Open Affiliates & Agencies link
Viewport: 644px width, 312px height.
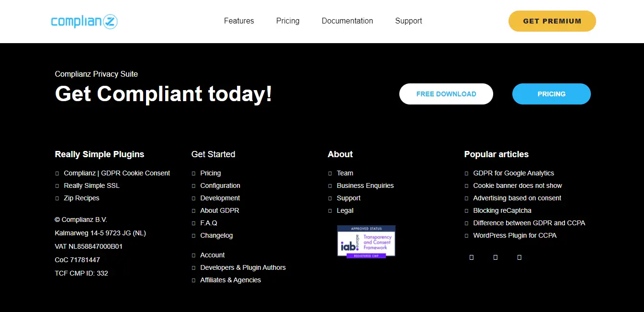[230, 280]
